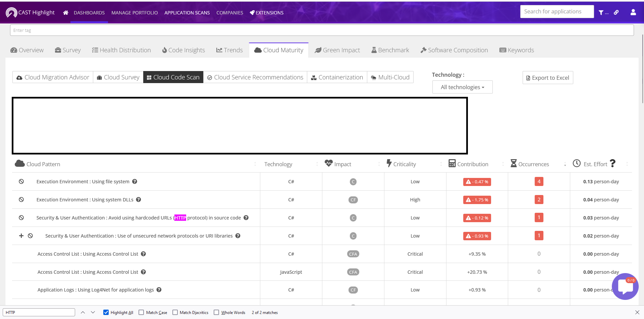This screenshot has height=319, width=644.
Task: Sort by Occurrences column
Action: (565, 164)
